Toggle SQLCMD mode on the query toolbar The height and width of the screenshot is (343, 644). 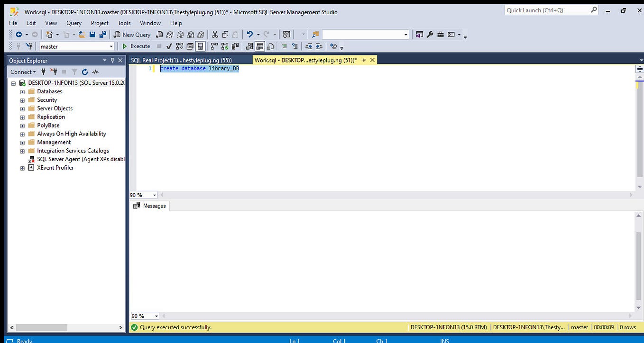[x=334, y=46]
